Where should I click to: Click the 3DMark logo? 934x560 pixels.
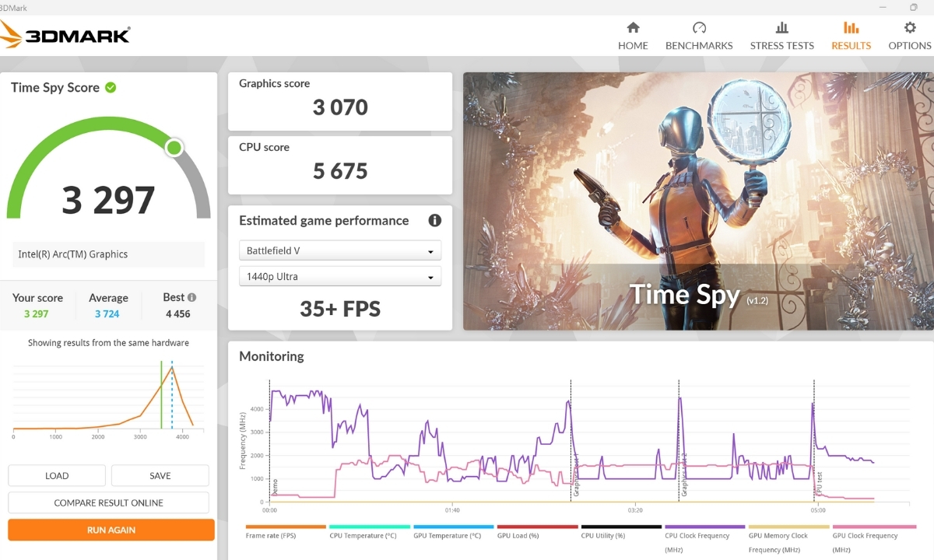click(65, 35)
